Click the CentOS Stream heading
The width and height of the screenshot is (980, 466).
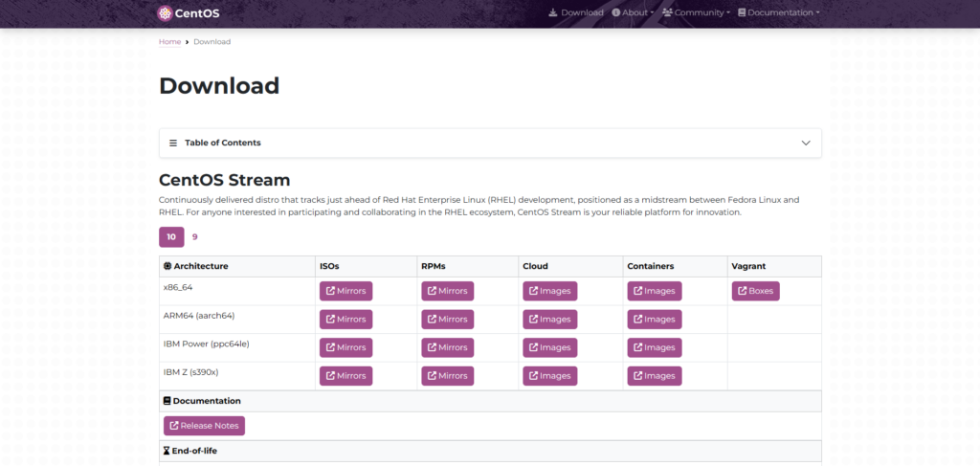coord(224,181)
